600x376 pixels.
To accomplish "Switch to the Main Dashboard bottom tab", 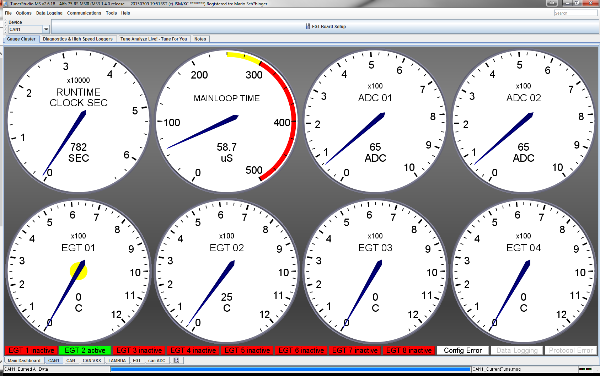I will point(24,360).
